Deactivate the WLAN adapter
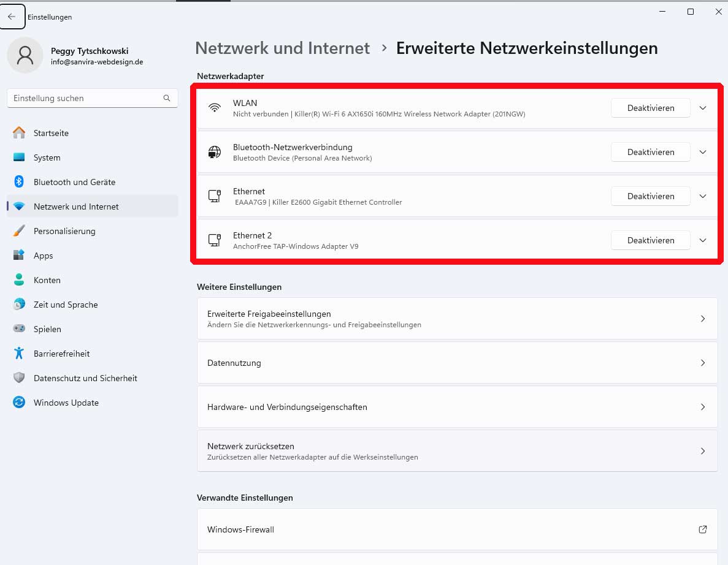 (651, 108)
